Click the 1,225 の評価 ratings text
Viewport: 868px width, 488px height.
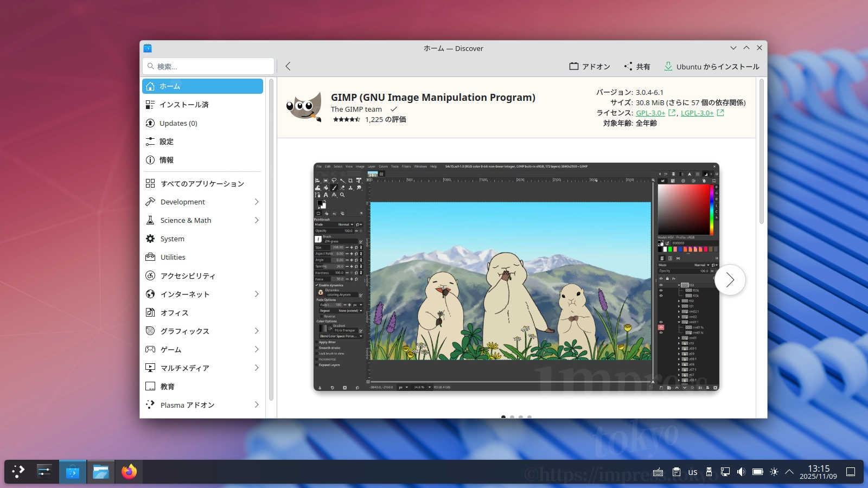[x=385, y=119]
